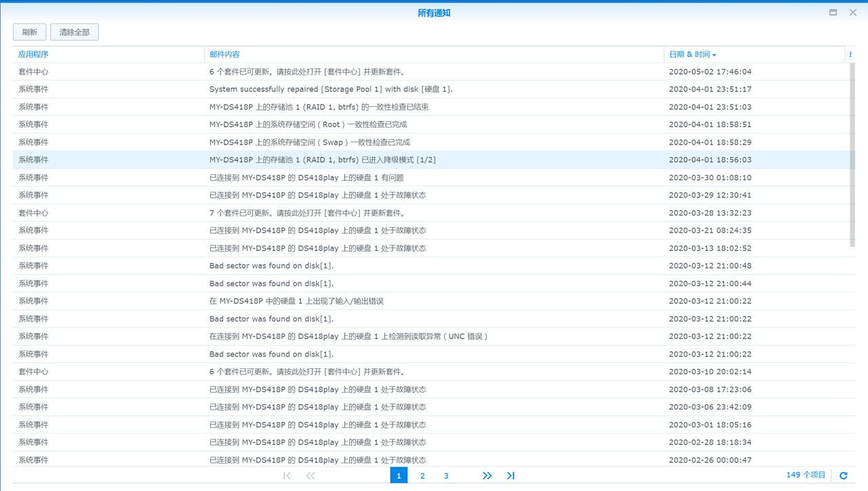The height and width of the screenshot is (491, 868).
Task: Select page 2
Action: pos(422,475)
